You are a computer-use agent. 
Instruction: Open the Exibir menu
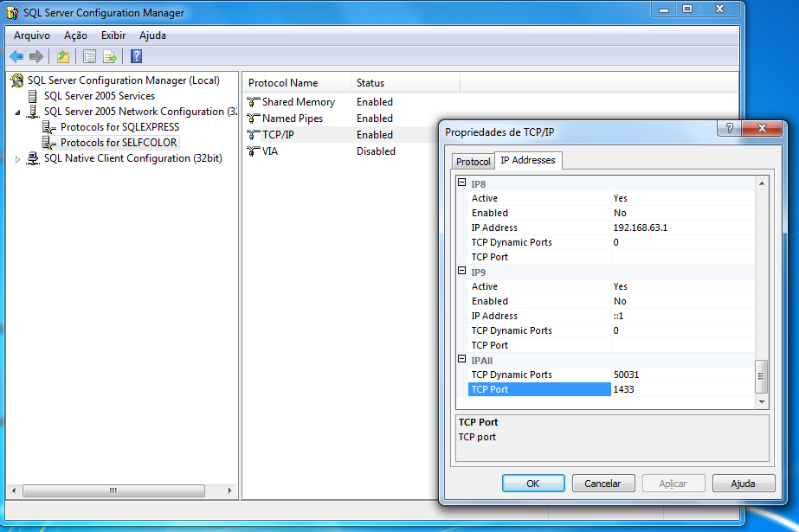click(113, 35)
